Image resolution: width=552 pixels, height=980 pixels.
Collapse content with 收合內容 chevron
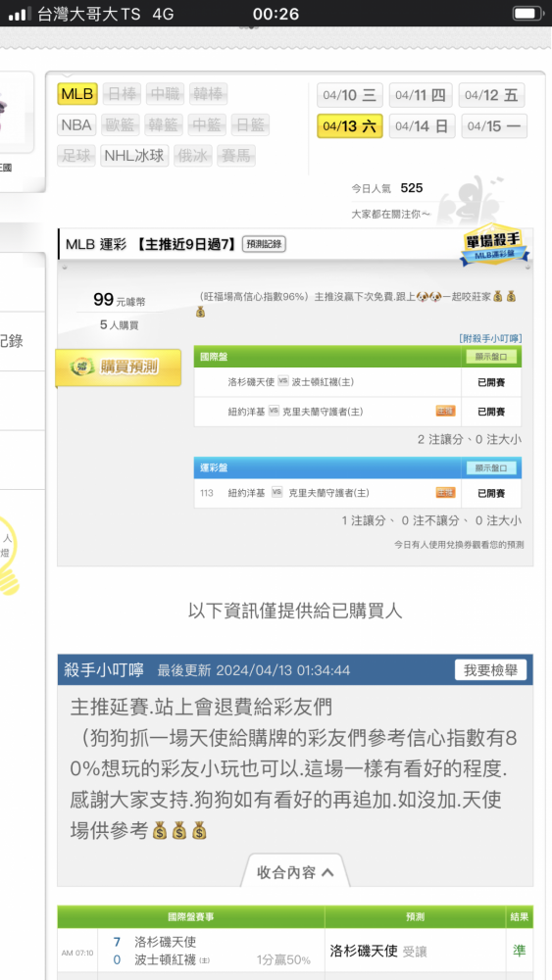295,872
